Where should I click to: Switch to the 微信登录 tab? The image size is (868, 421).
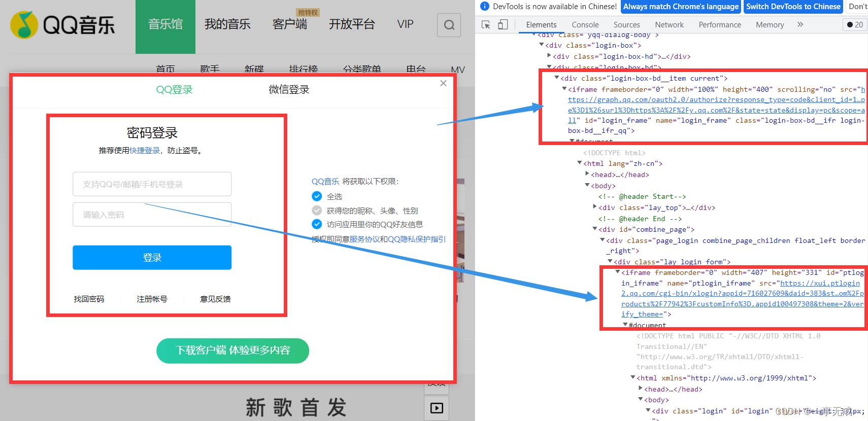[x=289, y=90]
